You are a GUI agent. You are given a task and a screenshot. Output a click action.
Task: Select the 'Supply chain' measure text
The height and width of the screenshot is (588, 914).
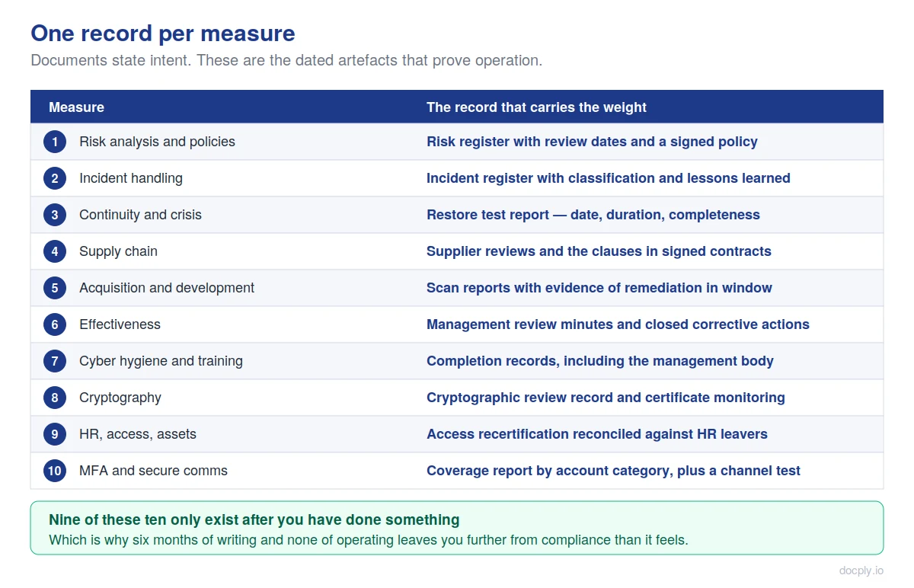coord(118,251)
